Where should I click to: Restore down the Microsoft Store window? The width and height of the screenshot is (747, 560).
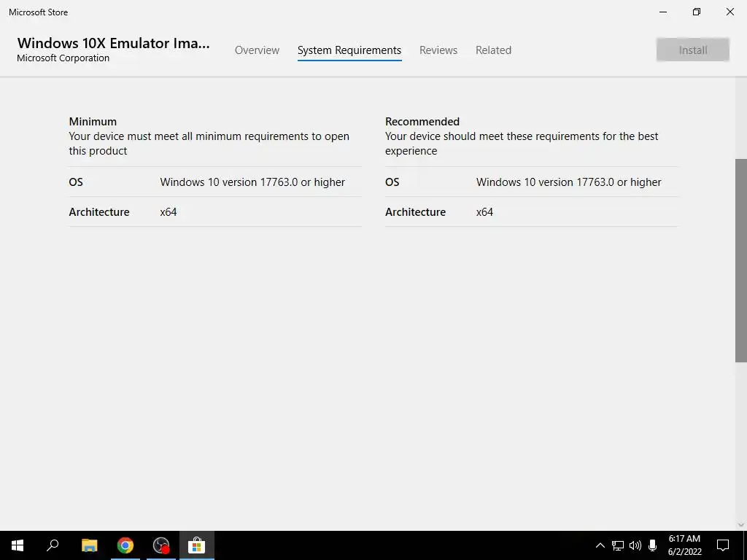(697, 12)
